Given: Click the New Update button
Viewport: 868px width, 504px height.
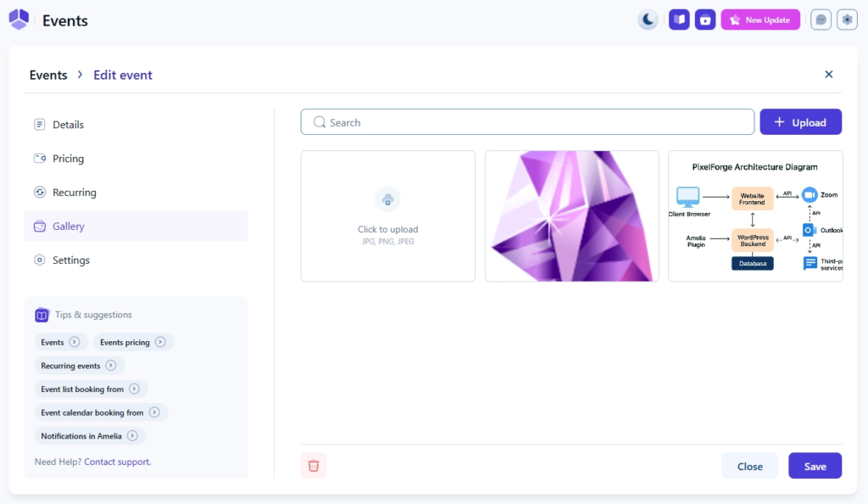Looking at the screenshot, I should point(760,20).
